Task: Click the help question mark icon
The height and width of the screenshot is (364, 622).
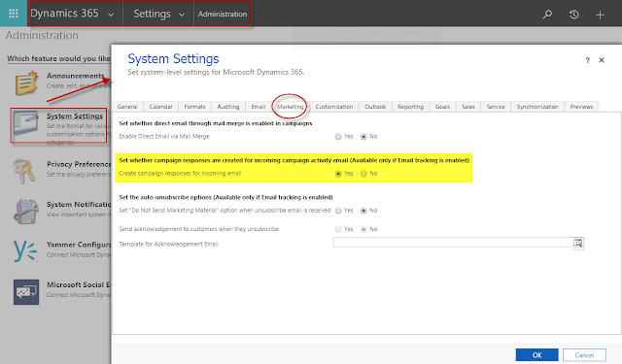Action: click(587, 60)
